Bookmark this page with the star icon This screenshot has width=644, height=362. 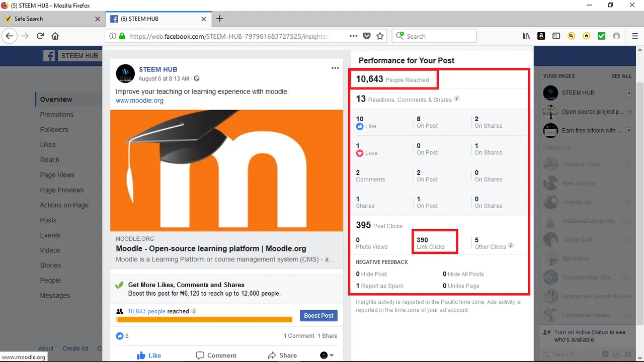(x=380, y=36)
